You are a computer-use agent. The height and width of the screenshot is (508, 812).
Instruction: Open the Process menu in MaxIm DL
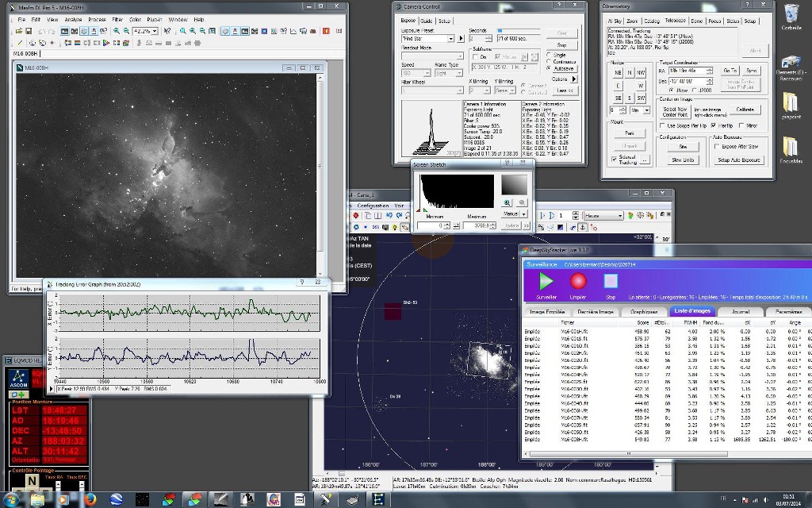[97, 19]
